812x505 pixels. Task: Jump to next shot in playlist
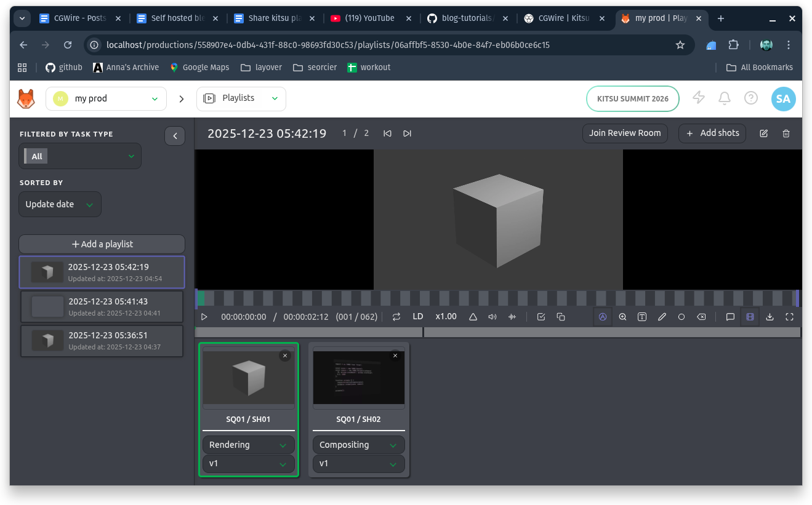(407, 133)
